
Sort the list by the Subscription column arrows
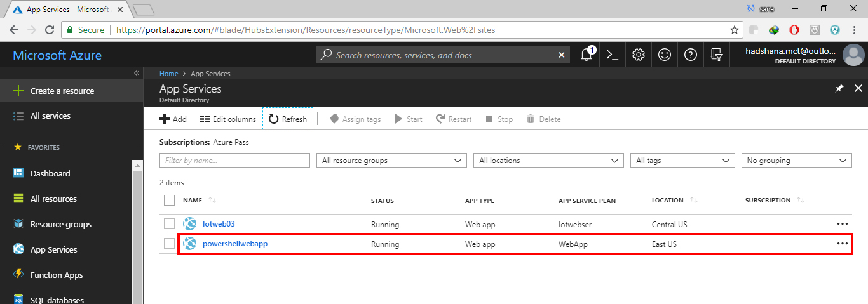tap(801, 201)
